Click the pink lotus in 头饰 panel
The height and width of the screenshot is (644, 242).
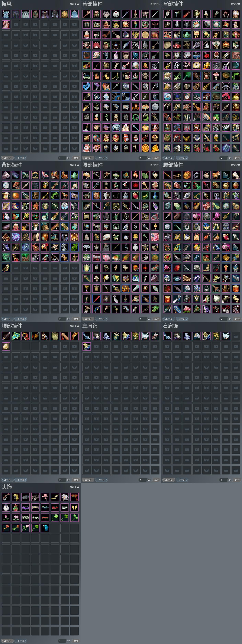16,518
